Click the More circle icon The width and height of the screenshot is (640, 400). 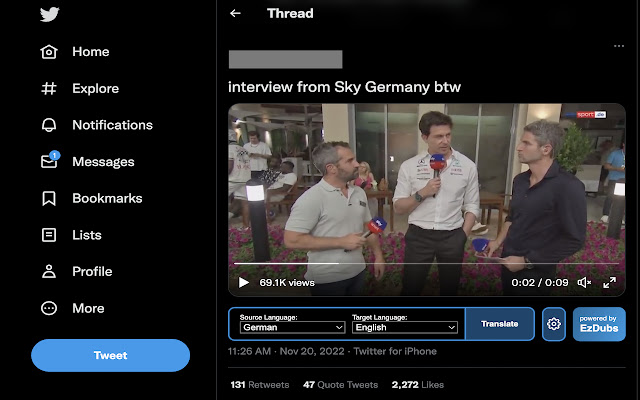tap(49, 308)
